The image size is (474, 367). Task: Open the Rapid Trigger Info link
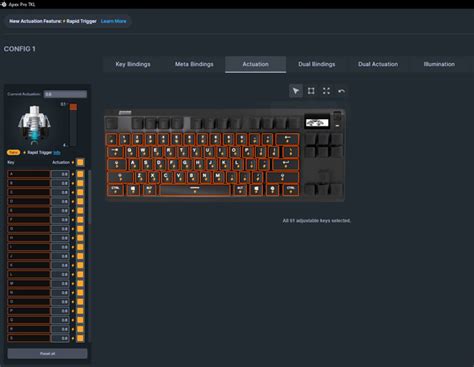(57, 152)
